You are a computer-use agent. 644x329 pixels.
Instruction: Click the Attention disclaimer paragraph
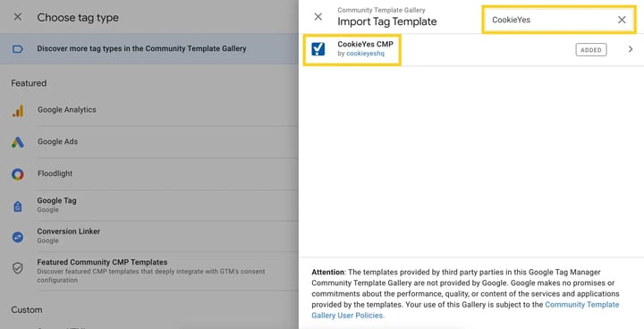465,293
